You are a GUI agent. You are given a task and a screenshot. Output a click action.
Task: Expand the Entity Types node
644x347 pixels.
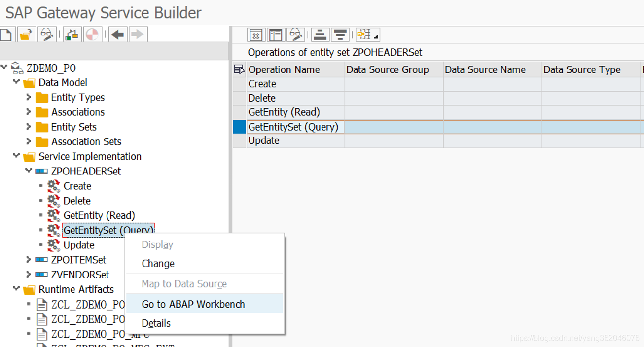29,97
